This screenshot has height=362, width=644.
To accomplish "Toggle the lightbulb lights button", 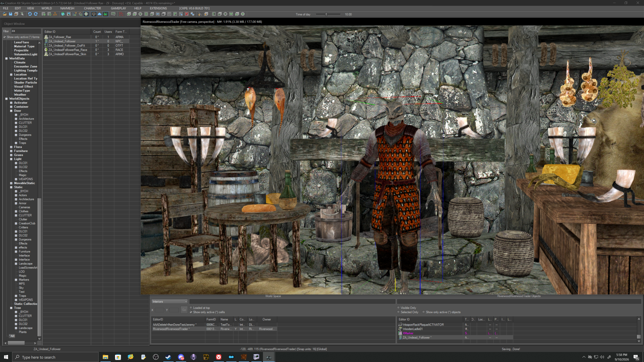I will pyautogui.click(x=94, y=14).
